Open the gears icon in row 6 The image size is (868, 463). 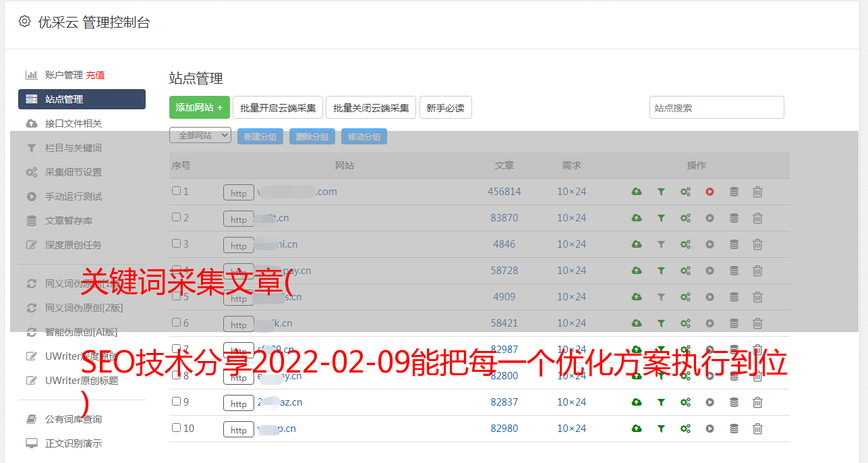click(685, 323)
